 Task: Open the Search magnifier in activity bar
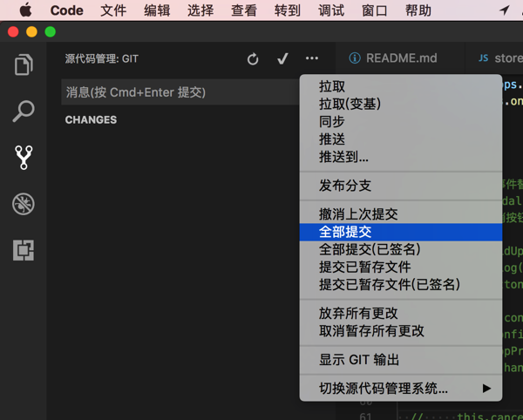pos(24,111)
